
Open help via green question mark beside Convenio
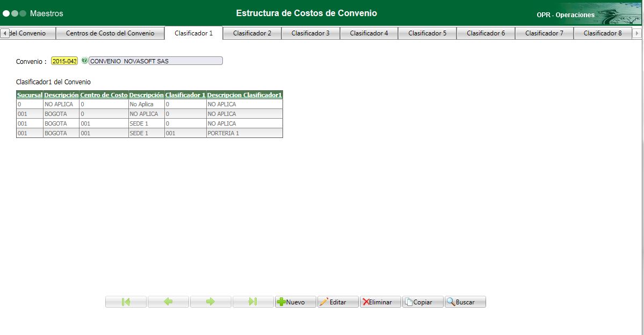click(x=84, y=60)
